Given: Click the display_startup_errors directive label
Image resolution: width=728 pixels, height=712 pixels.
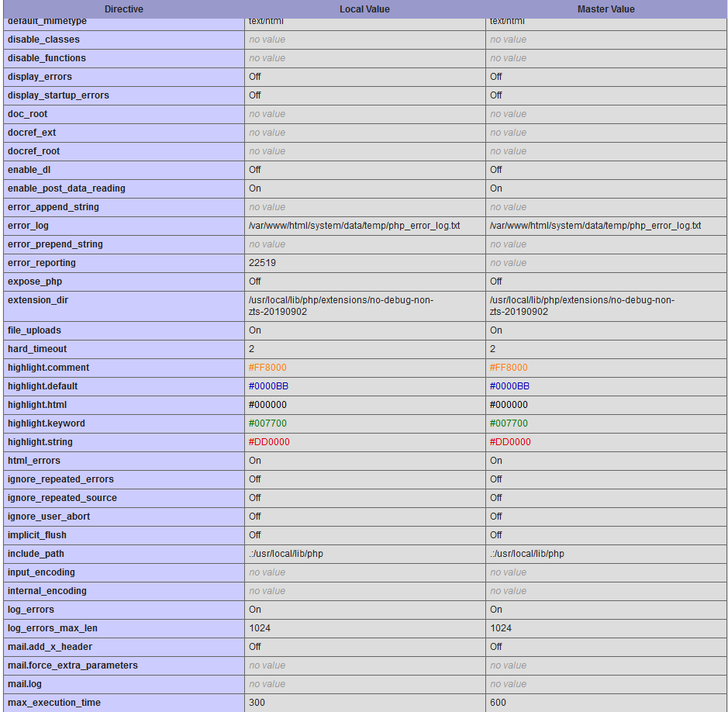Looking at the screenshot, I should [58, 95].
